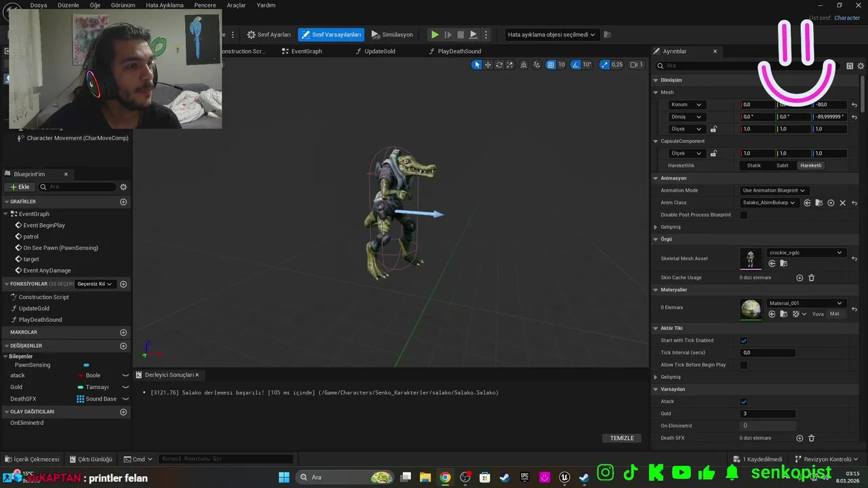Click the Material_001 sphere thumbnail
Image resolution: width=868 pixels, height=488 pixels.
click(751, 309)
